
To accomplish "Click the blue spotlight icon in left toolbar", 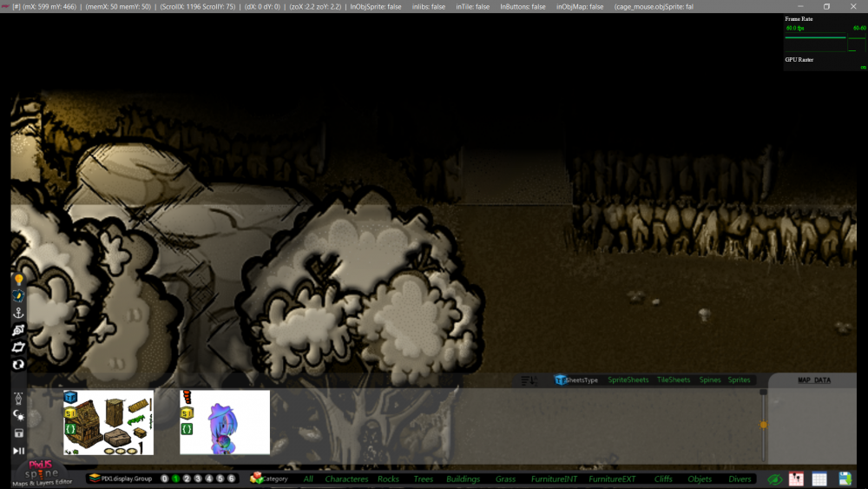I will click(x=18, y=295).
